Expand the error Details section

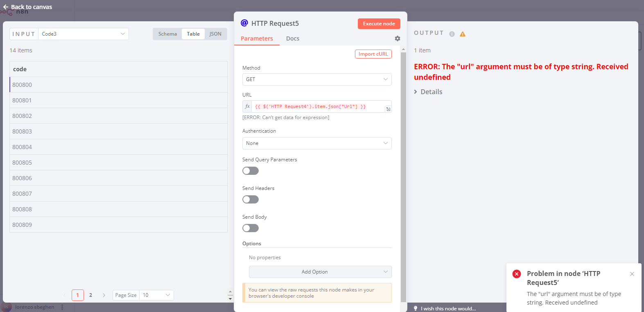point(428,92)
